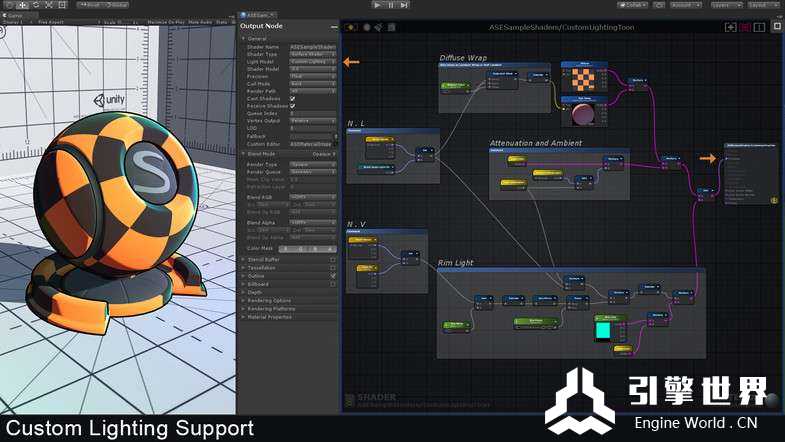Expand the Rendering Options section
Image resolution: width=785 pixels, height=442 pixels.
click(x=270, y=300)
